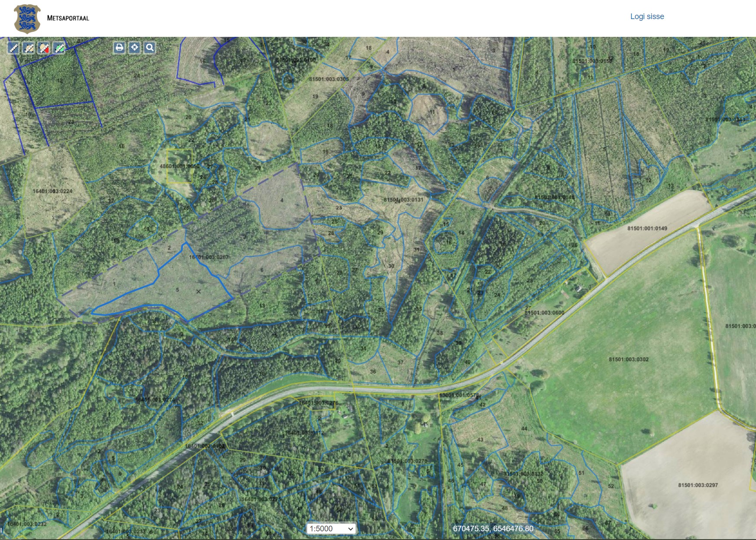Click parcel label 81501:003:0305

pyautogui.click(x=329, y=79)
